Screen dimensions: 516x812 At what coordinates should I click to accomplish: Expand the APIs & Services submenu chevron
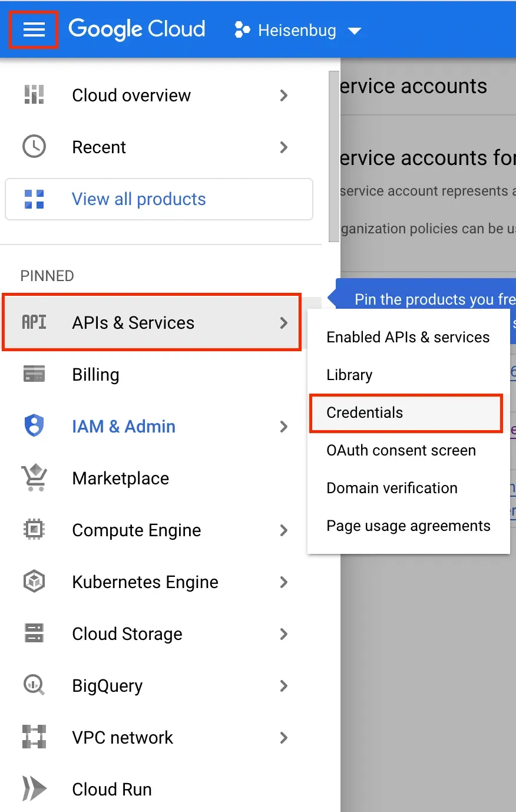[x=284, y=323]
